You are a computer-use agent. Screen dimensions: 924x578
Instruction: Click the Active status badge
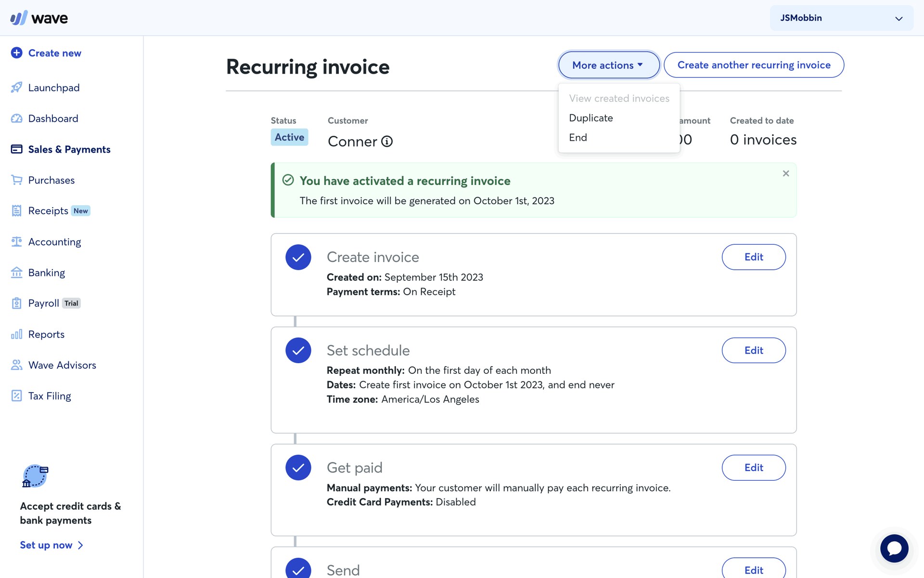click(289, 137)
